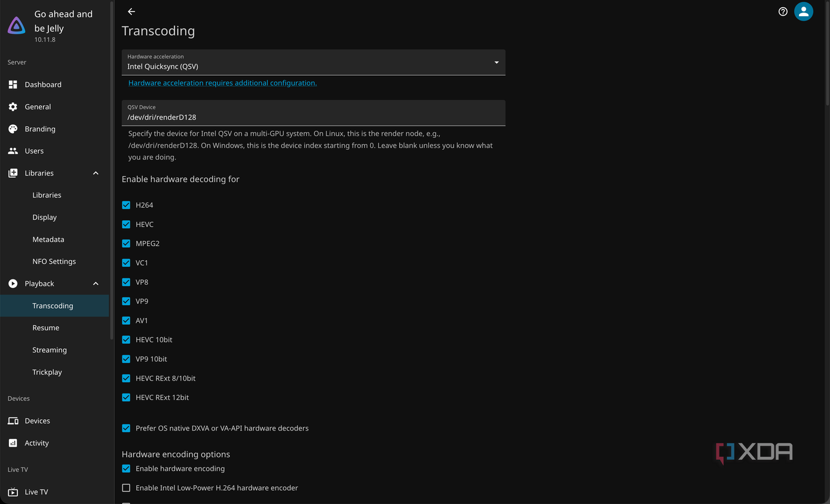Viewport: 830px width, 504px height.
Task: Open the Resume settings page
Action: pyautogui.click(x=54, y=327)
